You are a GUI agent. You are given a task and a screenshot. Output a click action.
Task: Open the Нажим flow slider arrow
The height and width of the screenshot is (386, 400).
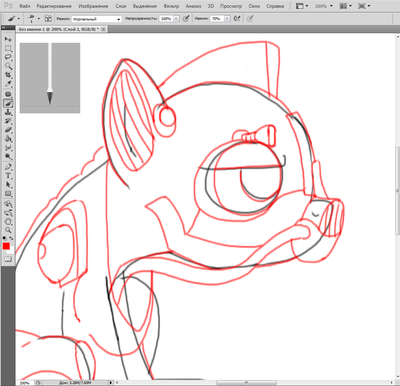[x=227, y=19]
